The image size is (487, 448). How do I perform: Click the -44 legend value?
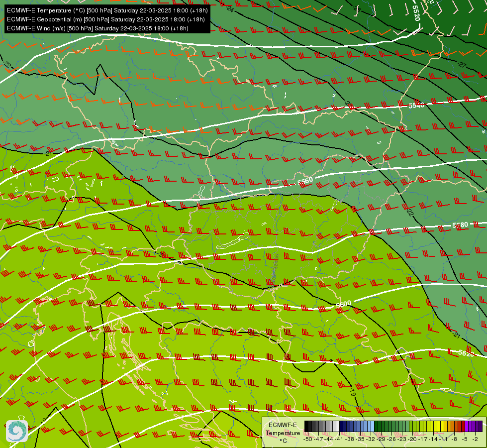point(329,439)
